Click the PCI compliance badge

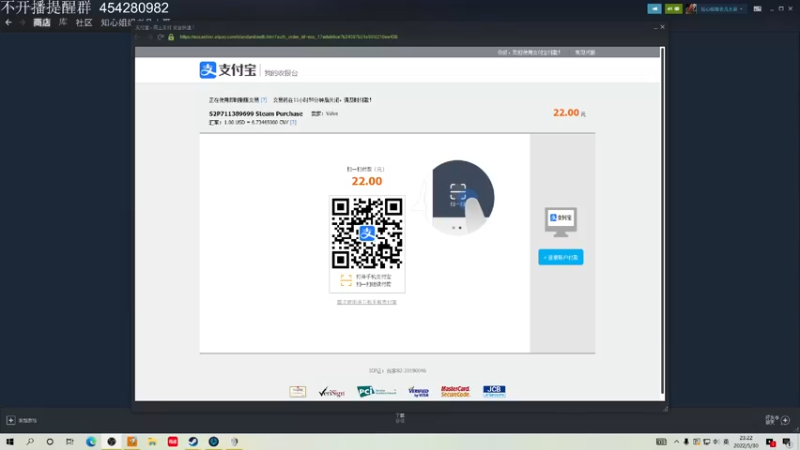[x=377, y=391]
